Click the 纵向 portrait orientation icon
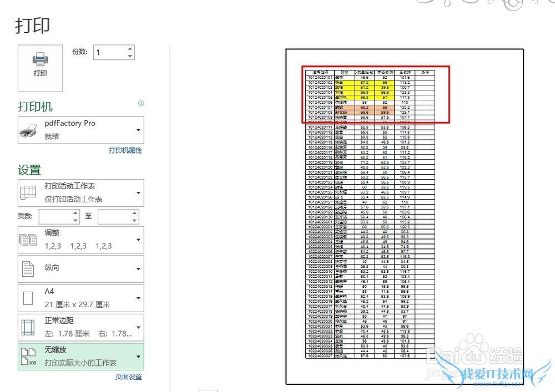 click(x=28, y=269)
